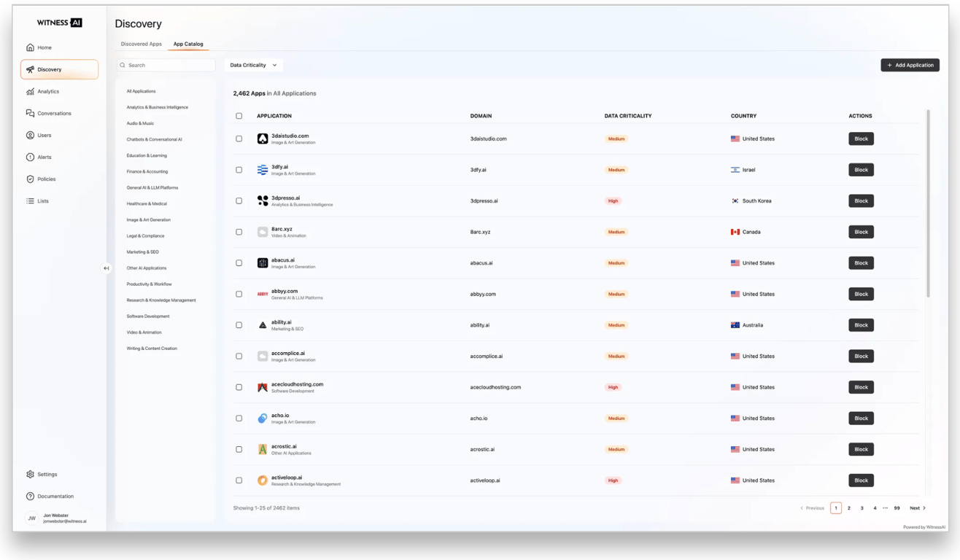Click the Documentation help icon
Image resolution: width=960 pixels, height=560 pixels.
[30, 496]
